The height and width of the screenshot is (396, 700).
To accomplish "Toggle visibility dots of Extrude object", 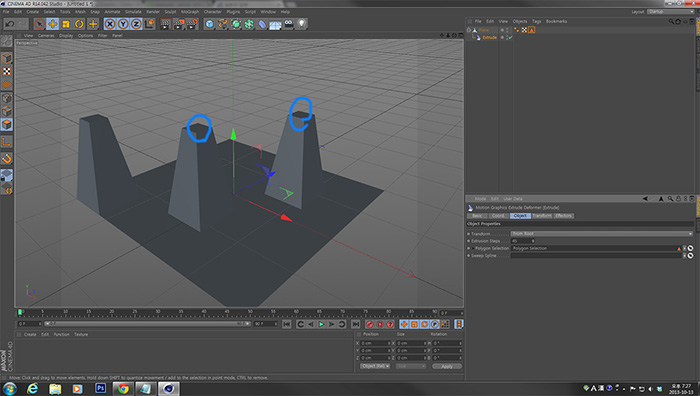I will point(507,38).
